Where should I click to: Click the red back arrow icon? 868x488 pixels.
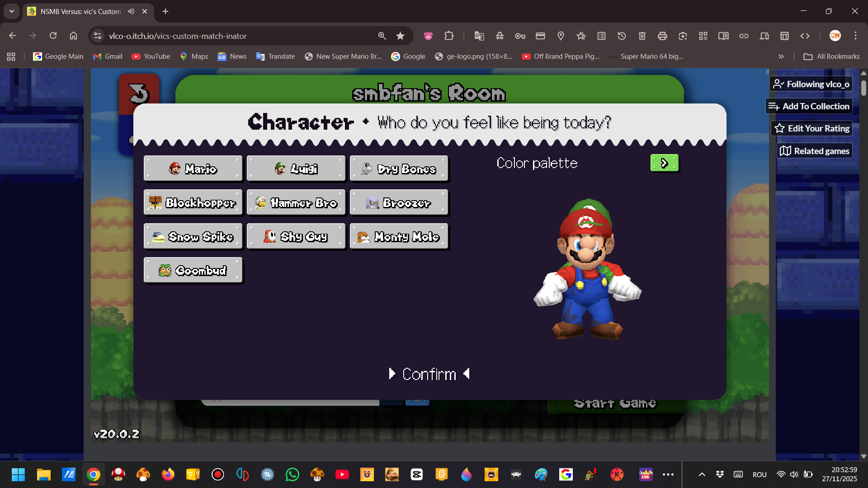[139, 93]
